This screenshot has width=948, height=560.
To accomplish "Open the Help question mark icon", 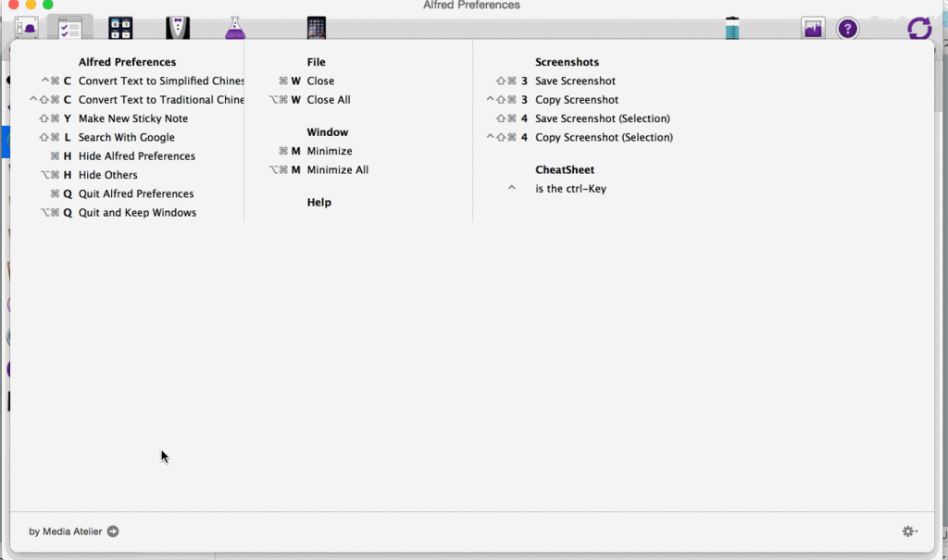I will pyautogui.click(x=848, y=29).
